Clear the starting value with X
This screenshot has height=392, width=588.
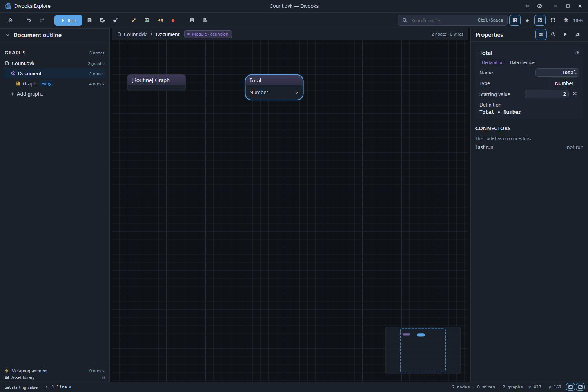575,94
